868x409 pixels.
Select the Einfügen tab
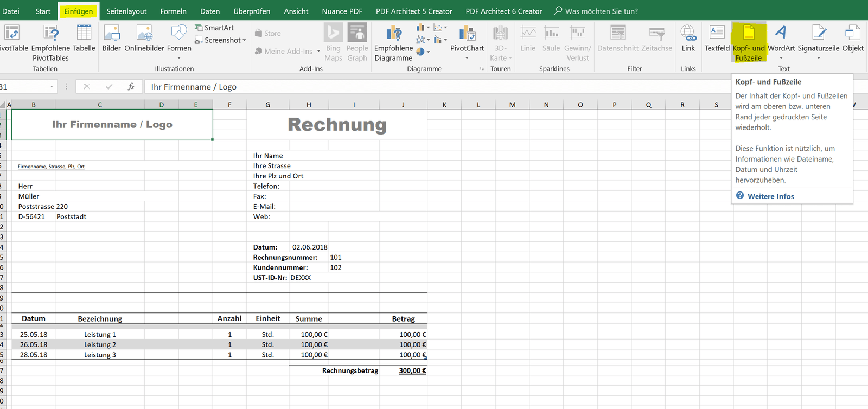tap(79, 11)
